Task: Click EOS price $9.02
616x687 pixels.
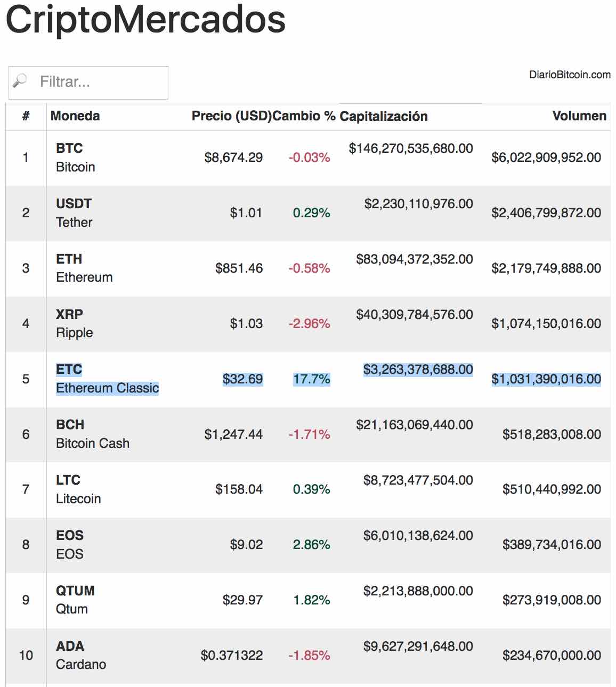Action: (246, 545)
